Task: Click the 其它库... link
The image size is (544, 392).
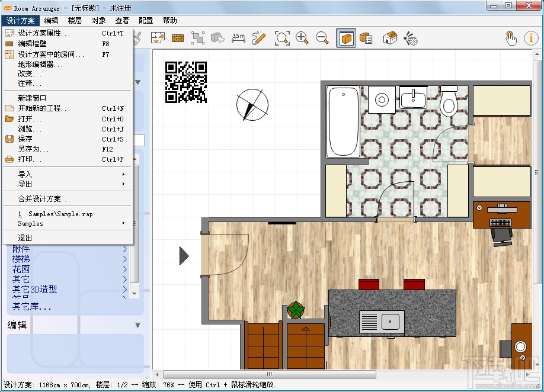Action: click(x=32, y=307)
